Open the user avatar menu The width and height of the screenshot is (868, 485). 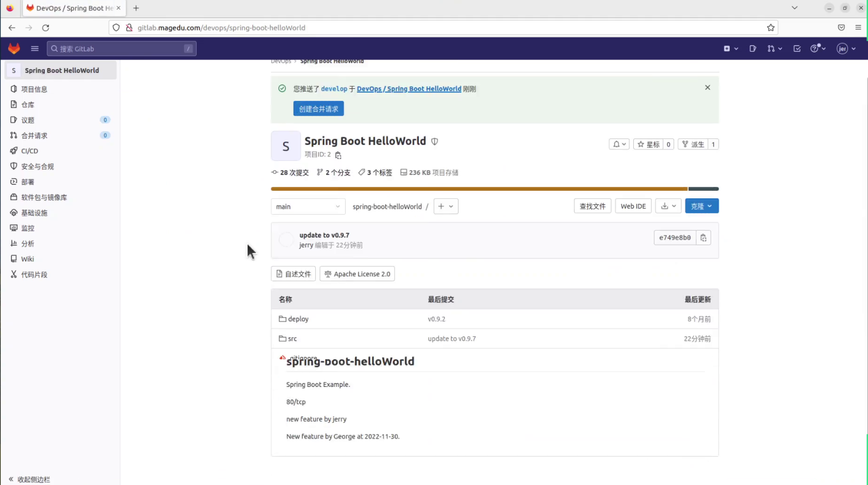pyautogui.click(x=846, y=48)
